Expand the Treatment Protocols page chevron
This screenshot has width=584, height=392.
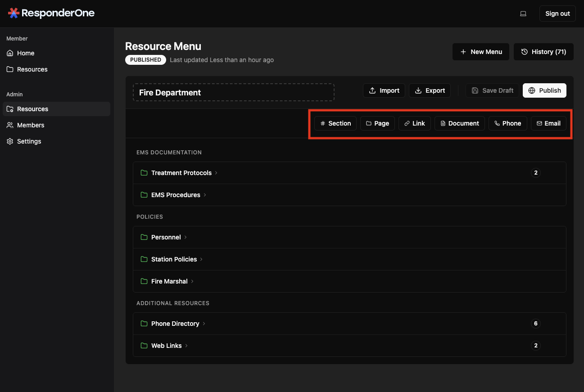(x=216, y=173)
